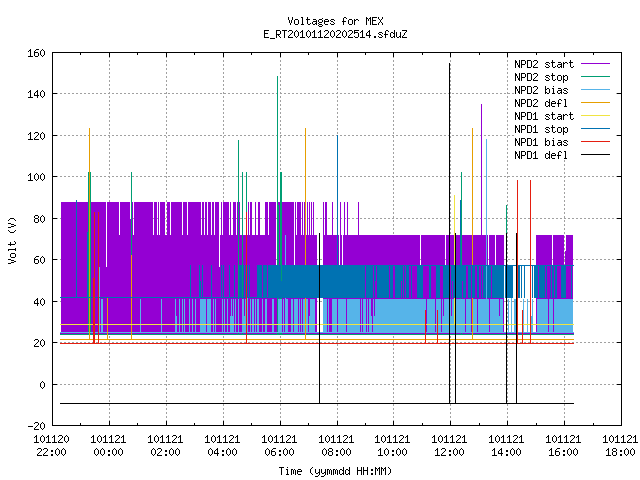Click the y-axis tick value 140
640x480 pixels.
coord(36,94)
